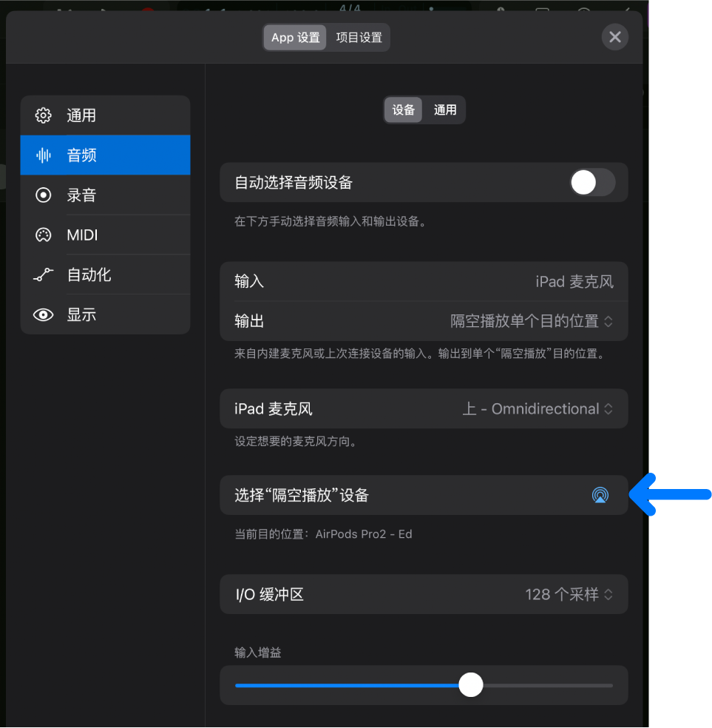Select the 通用 segment tab under audio

pos(445,110)
